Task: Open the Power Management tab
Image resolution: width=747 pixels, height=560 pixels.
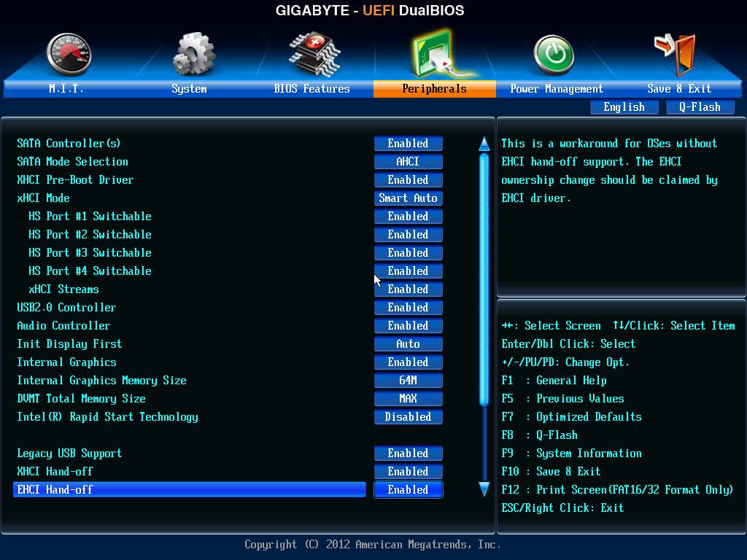Action: click(x=557, y=88)
